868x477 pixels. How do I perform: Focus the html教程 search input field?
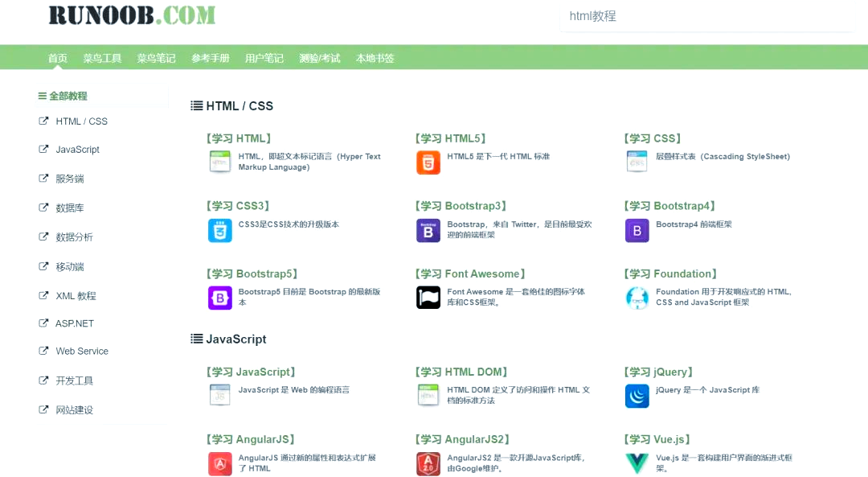point(707,17)
